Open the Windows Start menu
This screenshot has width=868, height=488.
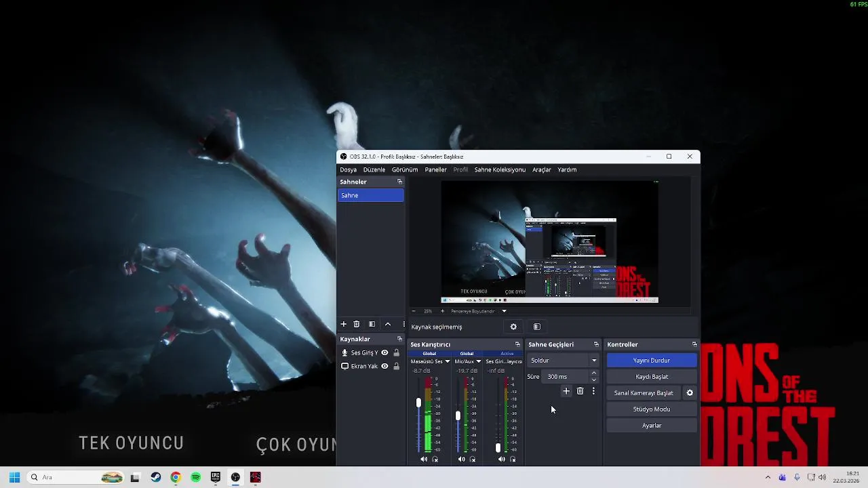(14, 477)
